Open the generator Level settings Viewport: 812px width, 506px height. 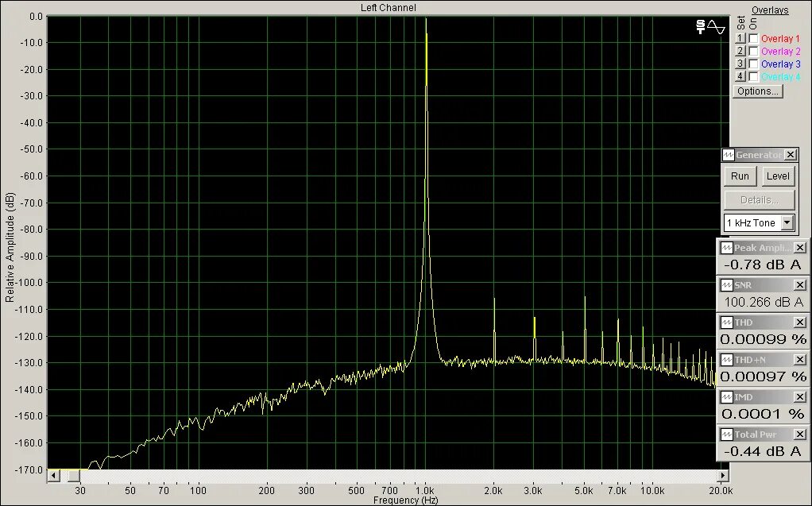778,176
